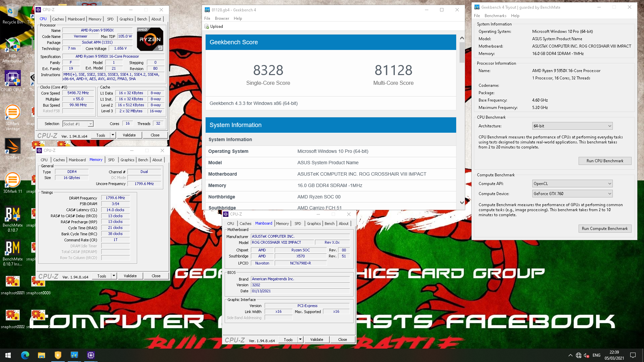
Task: Open About tab in Memory CPU-Z window
Action: click(157, 160)
